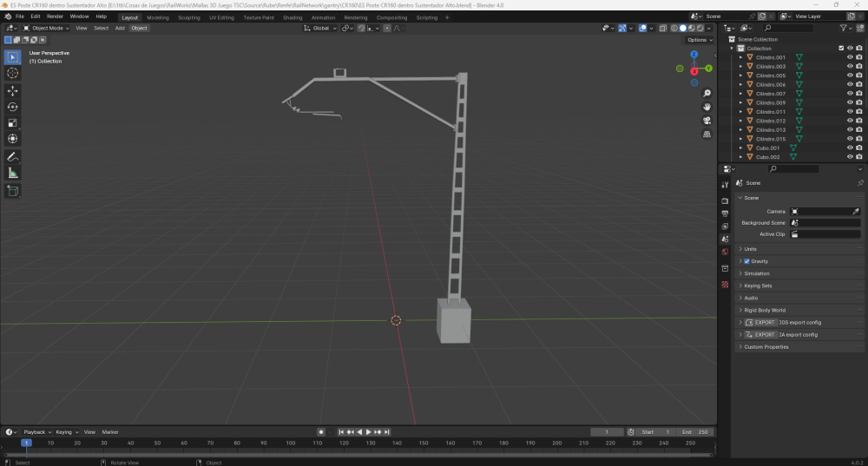Switch to the Sculpting workspace tab

pos(188,17)
